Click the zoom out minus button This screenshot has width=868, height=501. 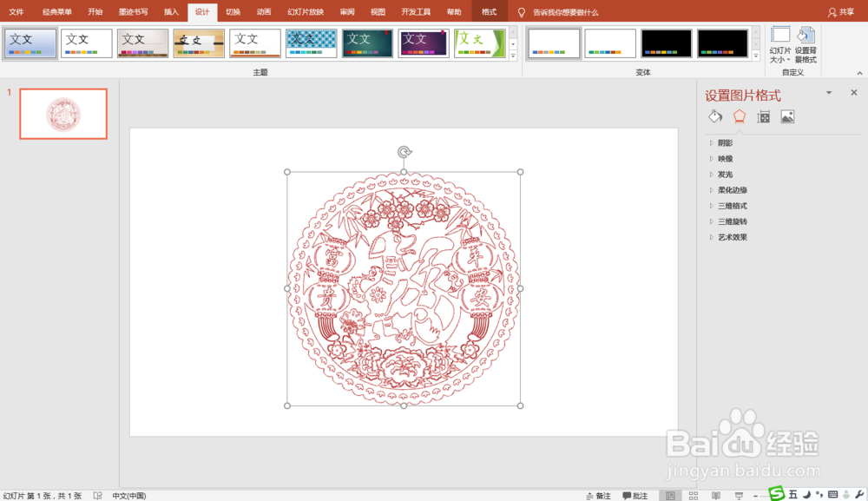point(756,496)
